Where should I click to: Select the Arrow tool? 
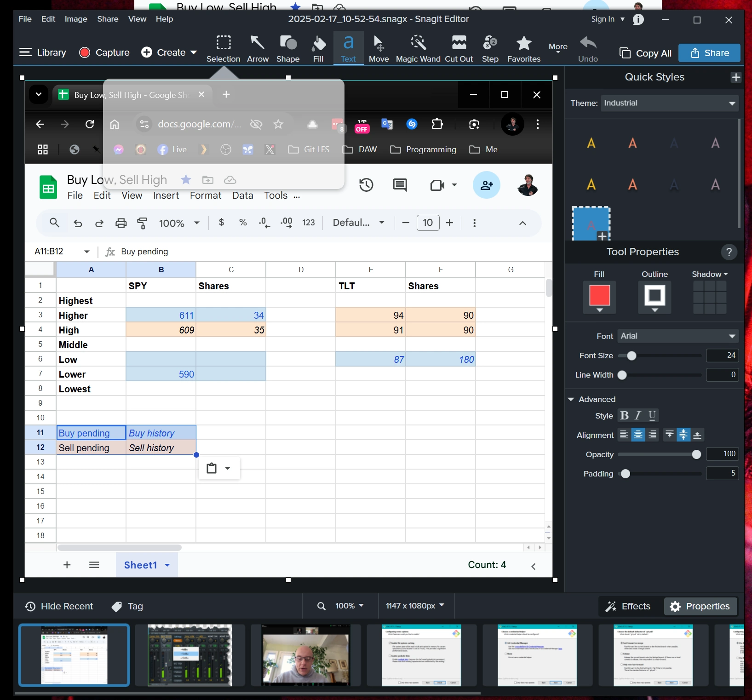click(x=258, y=48)
